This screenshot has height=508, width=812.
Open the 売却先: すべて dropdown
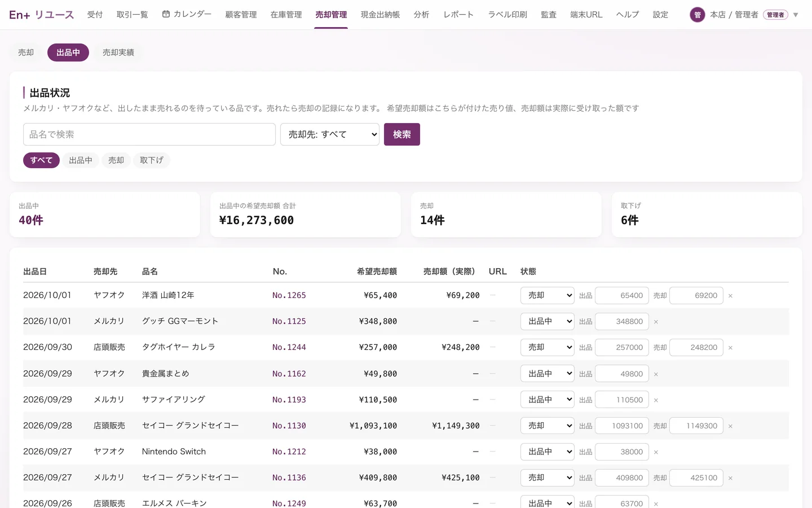[330, 134]
